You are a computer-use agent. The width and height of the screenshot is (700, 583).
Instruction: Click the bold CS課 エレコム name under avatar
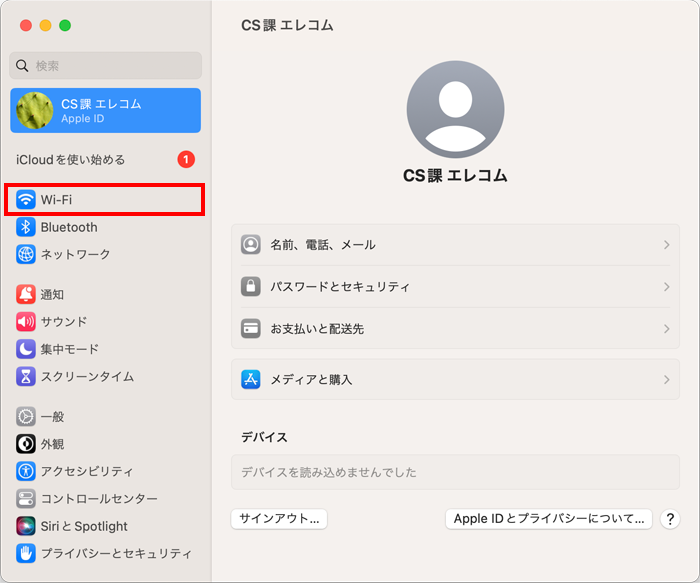click(x=455, y=175)
